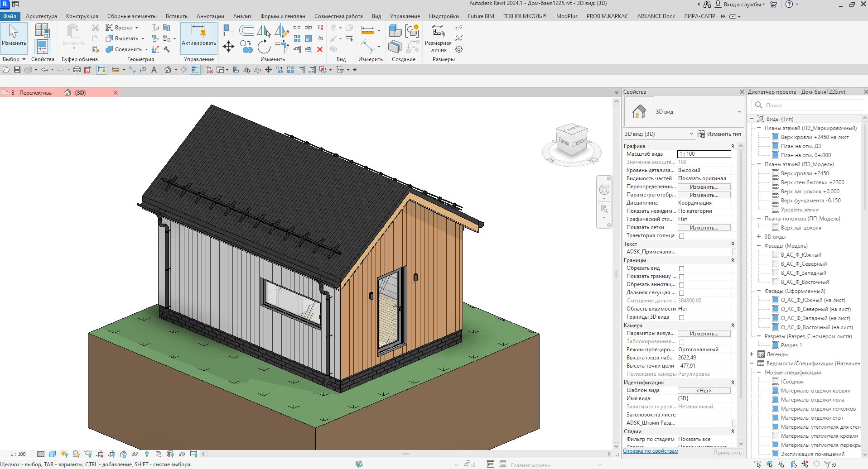Viewport: 868px width, 469px height.
Task: Open the Справка по свойствам link
Action: (651, 451)
